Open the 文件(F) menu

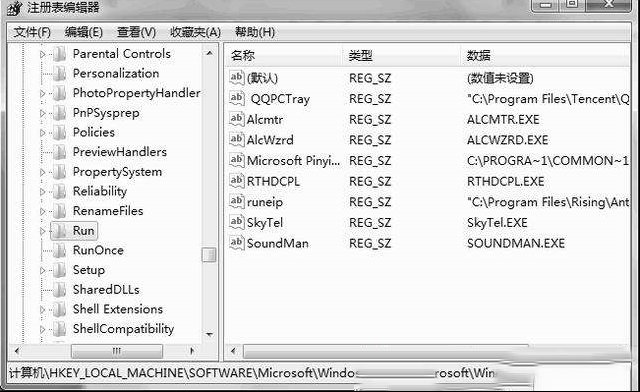[x=32, y=32]
